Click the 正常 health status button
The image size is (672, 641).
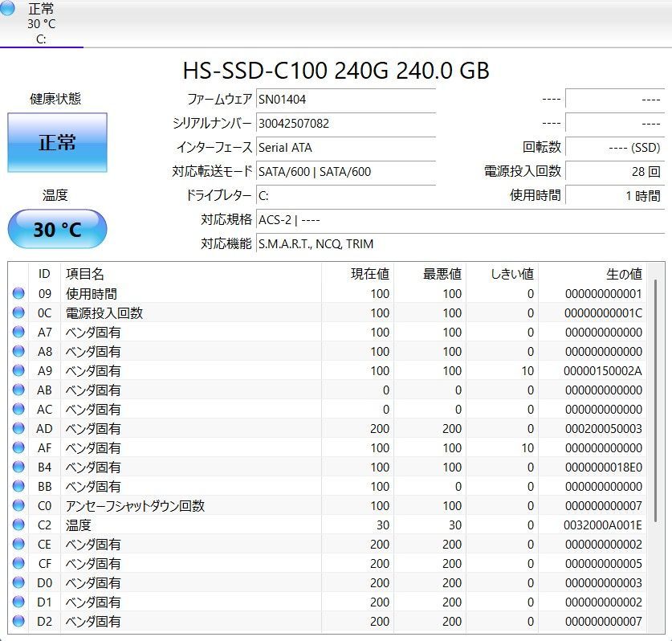click(57, 142)
